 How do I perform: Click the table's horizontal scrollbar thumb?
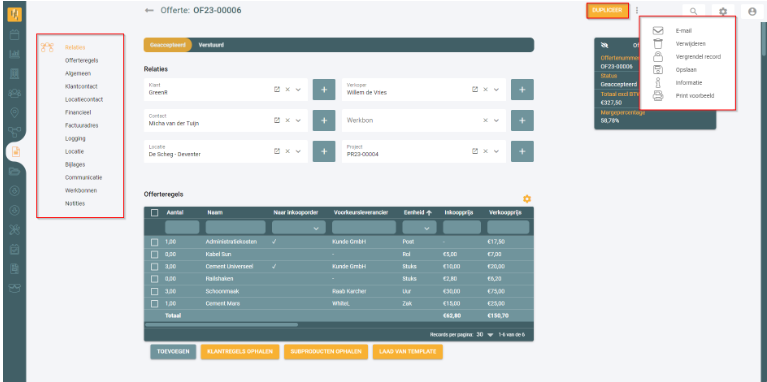click(221, 325)
